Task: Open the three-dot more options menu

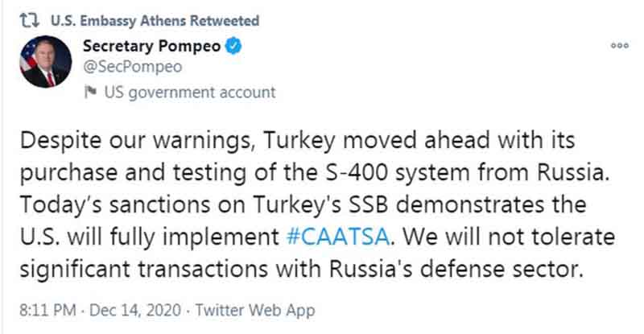Action: (x=619, y=46)
